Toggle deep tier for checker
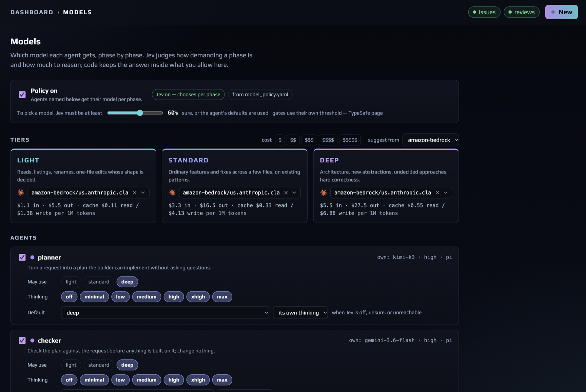This screenshot has height=392, width=586. (127, 365)
